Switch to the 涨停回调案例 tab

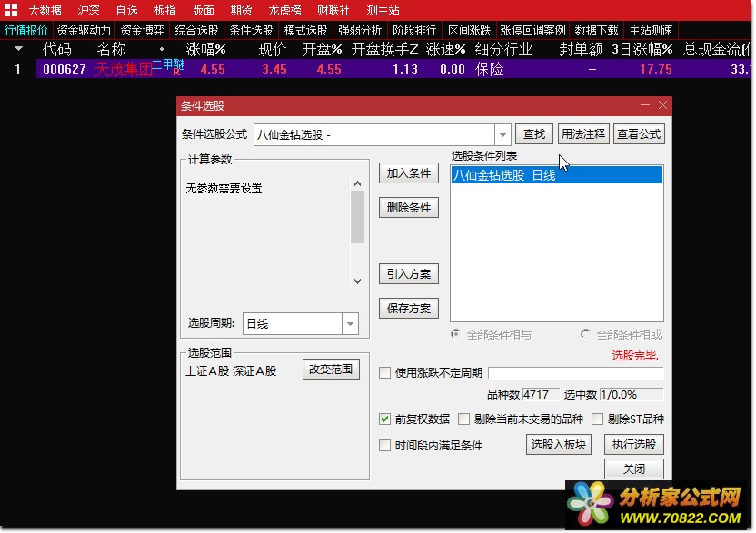(532, 30)
